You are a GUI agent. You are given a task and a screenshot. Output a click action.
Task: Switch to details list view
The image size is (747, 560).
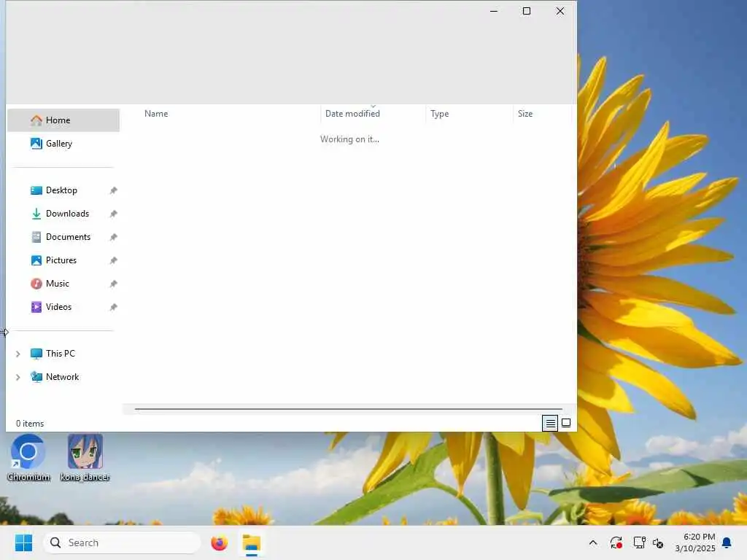(550, 423)
